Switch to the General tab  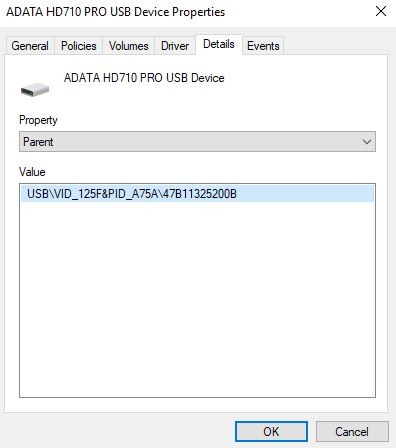(30, 46)
